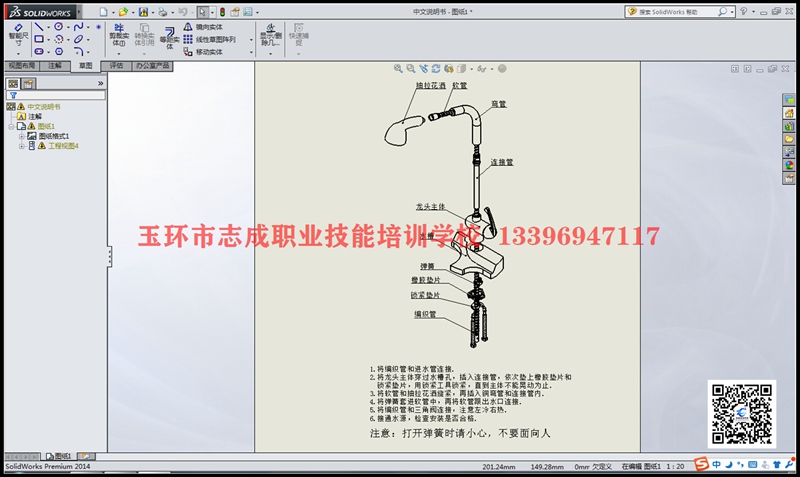
Task: Click the Move Entities (移动实体) button
Action: pos(203,52)
